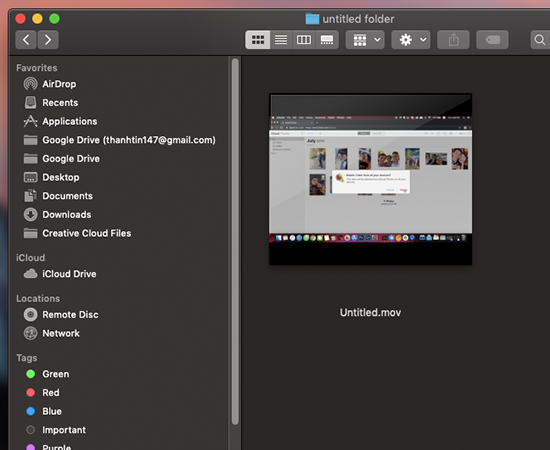550x450 pixels.
Task: Switch to gallery view
Action: point(327,40)
